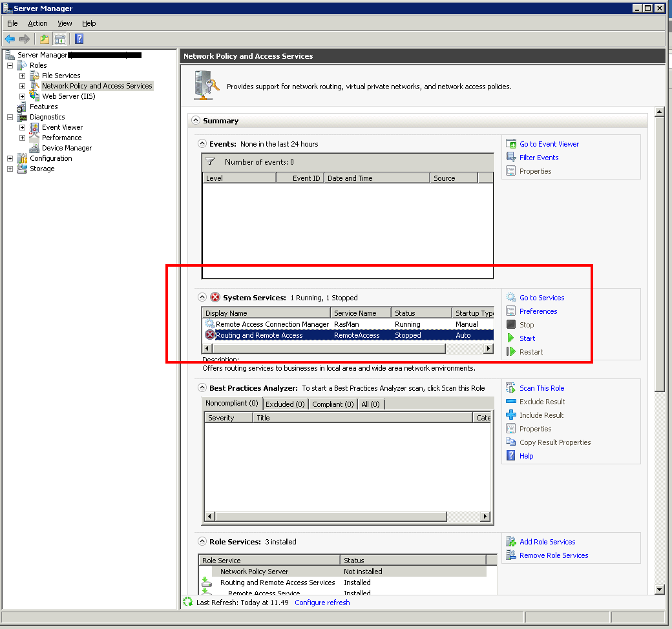
Task: Click the Stop square icon
Action: 511,324
